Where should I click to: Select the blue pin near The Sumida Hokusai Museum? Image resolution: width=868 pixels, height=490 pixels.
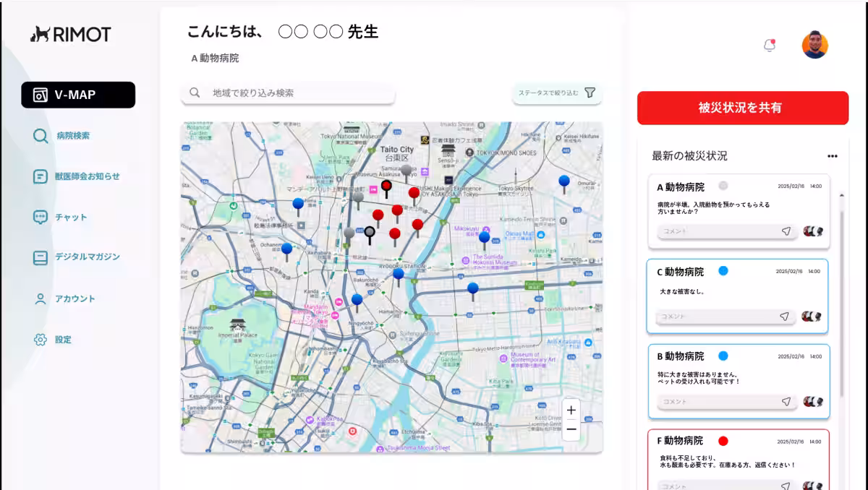point(485,239)
